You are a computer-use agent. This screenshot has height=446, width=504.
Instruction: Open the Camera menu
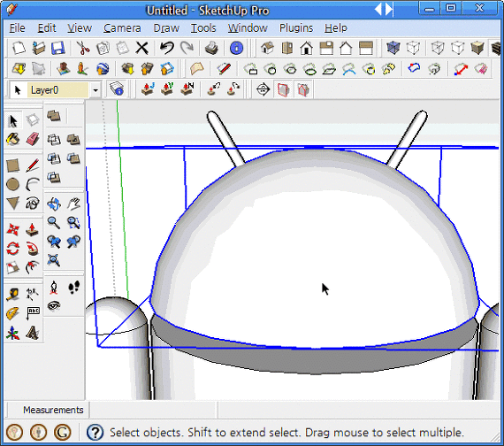(122, 28)
